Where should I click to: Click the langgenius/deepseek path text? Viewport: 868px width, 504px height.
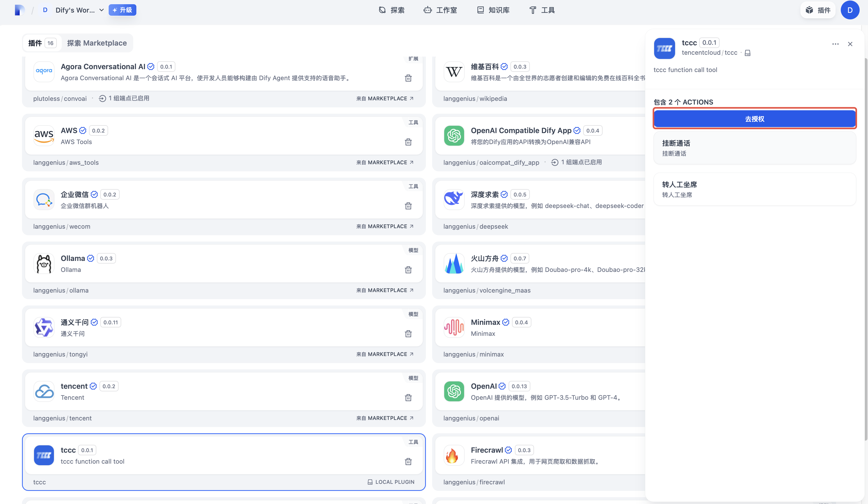[476, 227]
